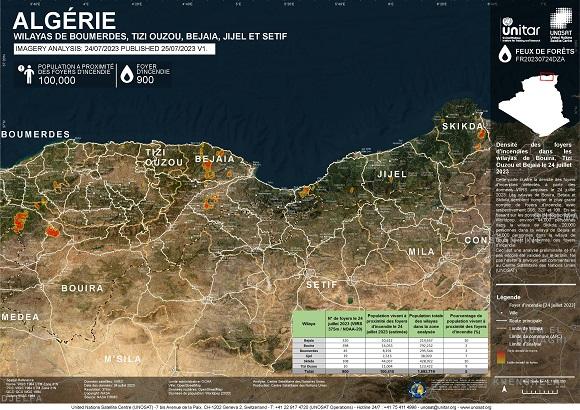The image size is (580, 410).
Task: Click the MILA map label
Action: tap(421, 252)
